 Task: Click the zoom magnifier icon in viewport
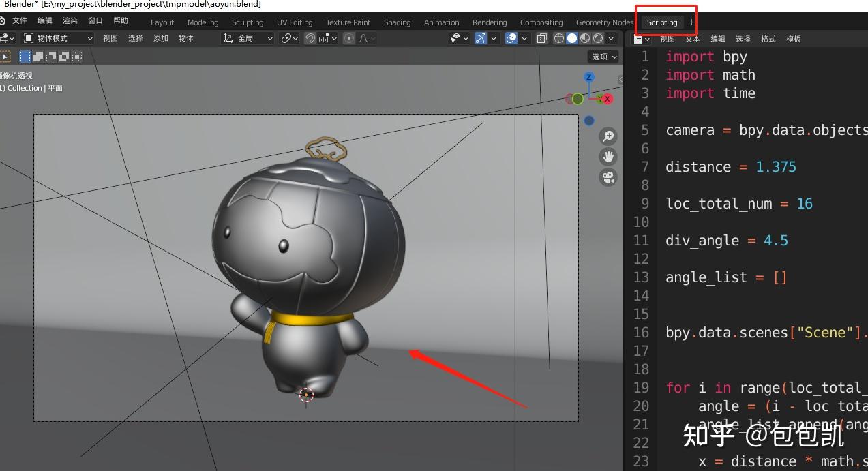pos(608,136)
